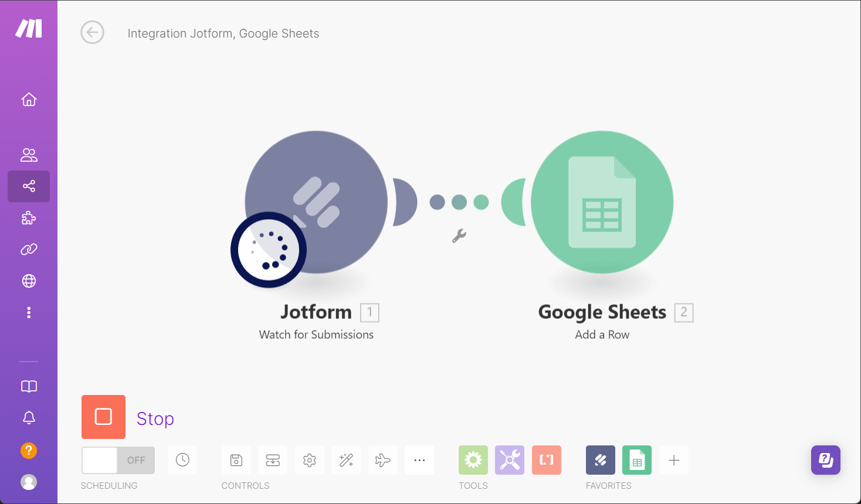
Task: Click the Jotform clock trigger badge
Action: click(x=269, y=250)
